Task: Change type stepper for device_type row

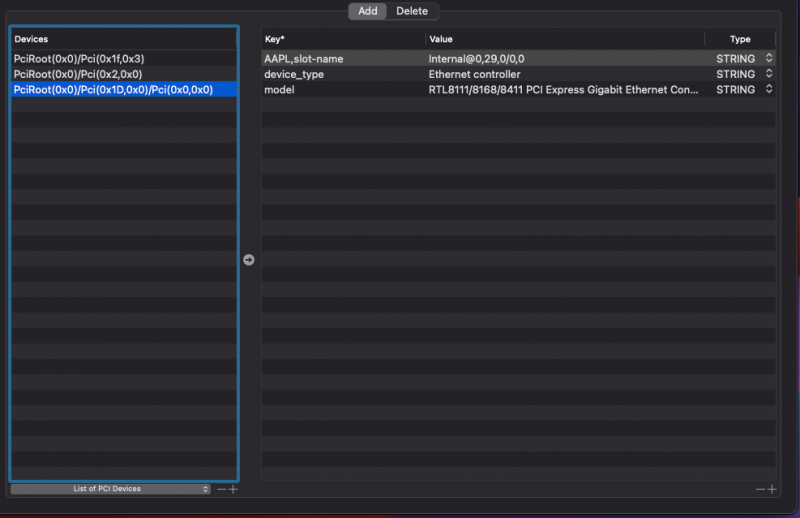Action: [x=769, y=74]
